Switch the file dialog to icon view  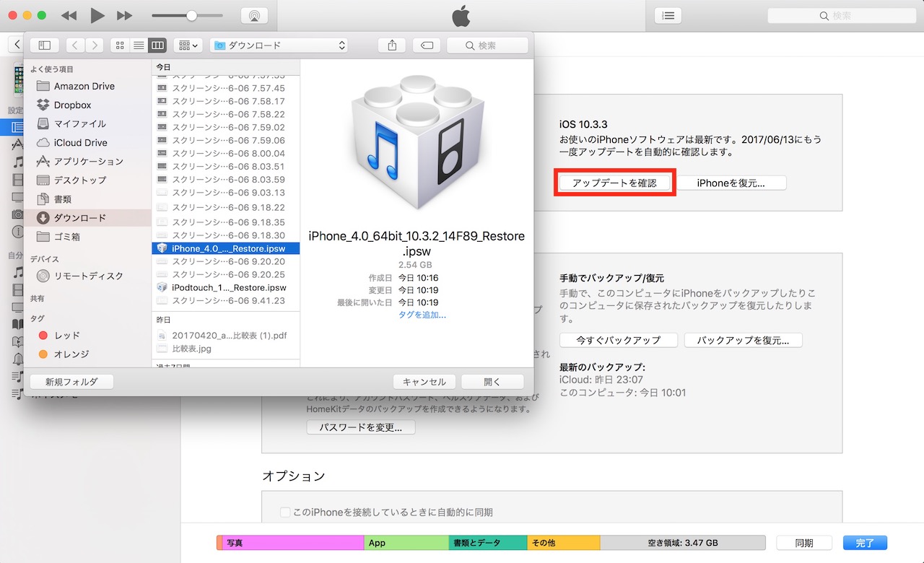coord(120,45)
